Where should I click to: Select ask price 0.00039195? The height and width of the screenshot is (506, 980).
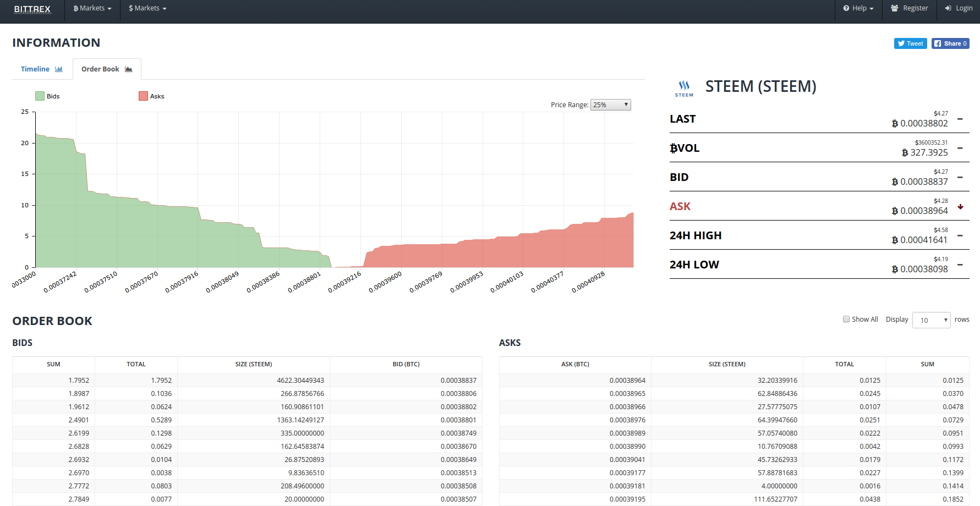pos(627,499)
